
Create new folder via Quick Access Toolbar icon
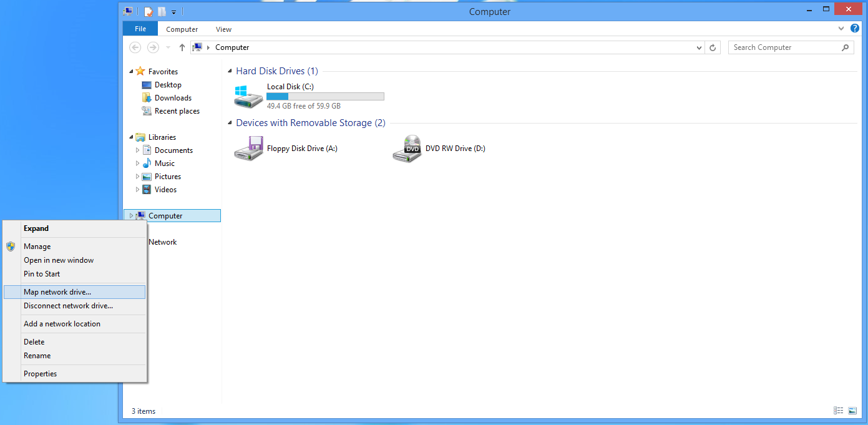[160, 11]
